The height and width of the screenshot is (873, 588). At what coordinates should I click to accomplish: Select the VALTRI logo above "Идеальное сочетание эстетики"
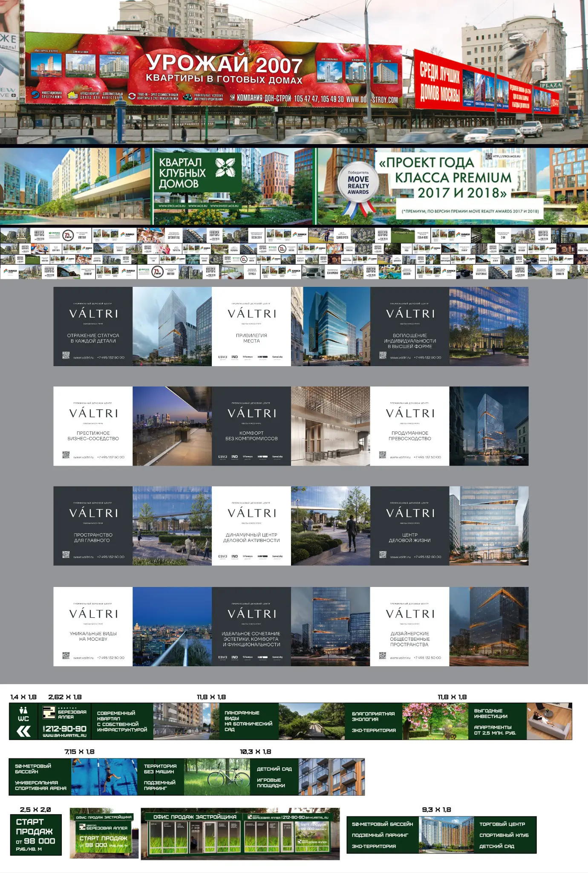(x=252, y=614)
